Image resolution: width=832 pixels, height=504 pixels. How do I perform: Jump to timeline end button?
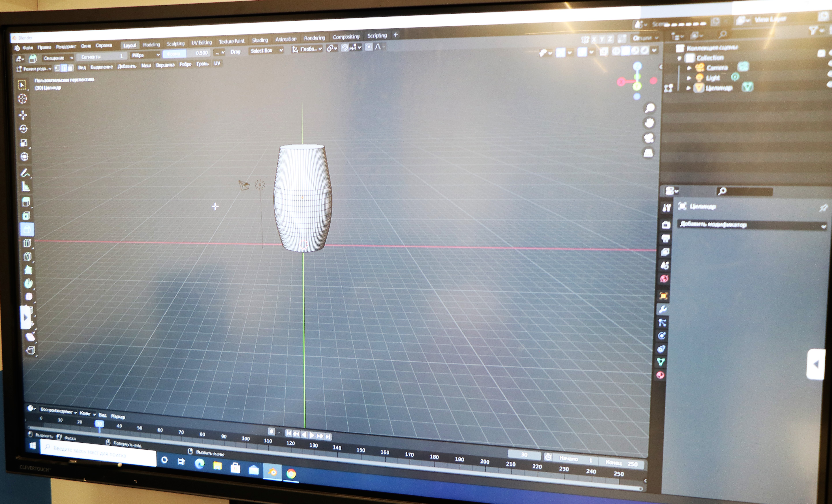coord(328,437)
